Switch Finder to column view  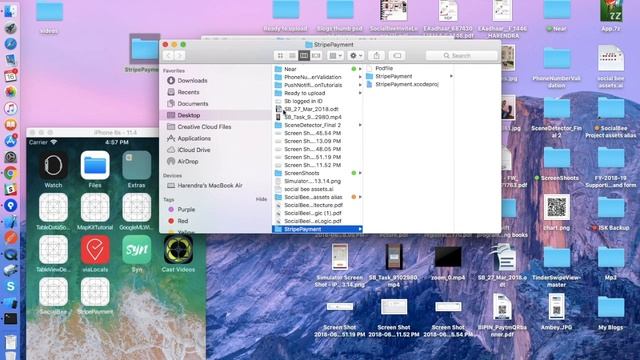click(x=304, y=56)
